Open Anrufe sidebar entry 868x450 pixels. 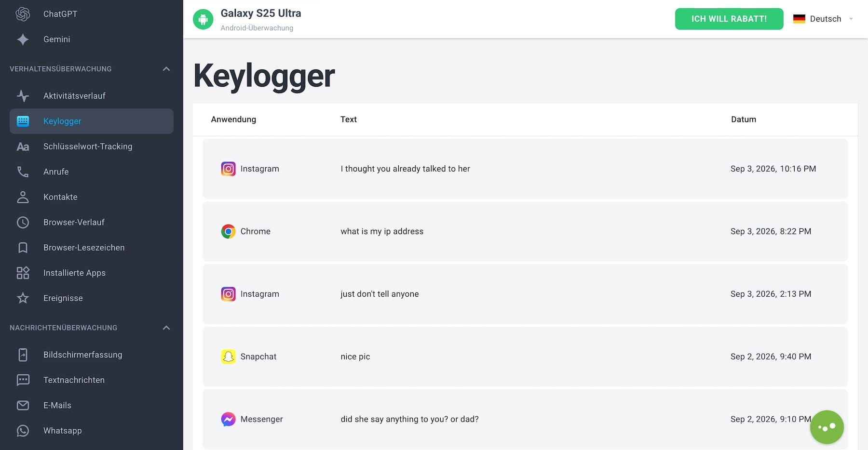[x=91, y=172]
